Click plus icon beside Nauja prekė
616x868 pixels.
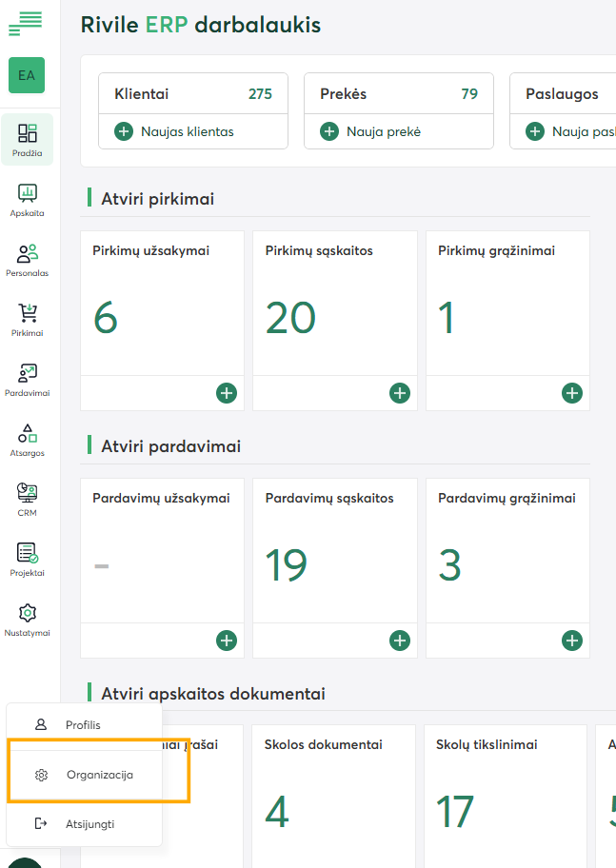[329, 131]
